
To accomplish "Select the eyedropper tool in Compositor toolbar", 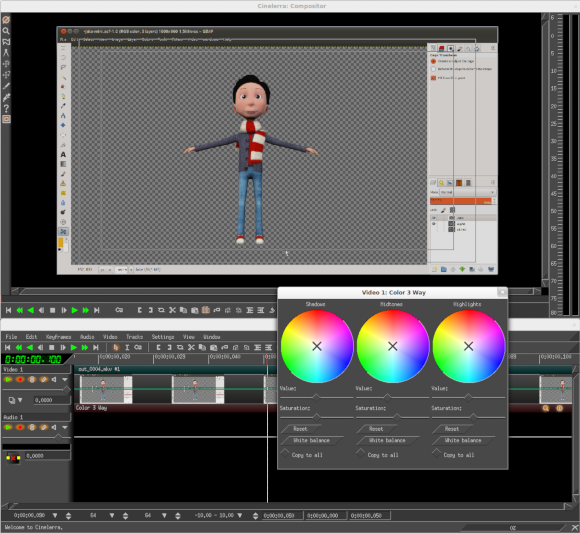I will (x=6, y=97).
